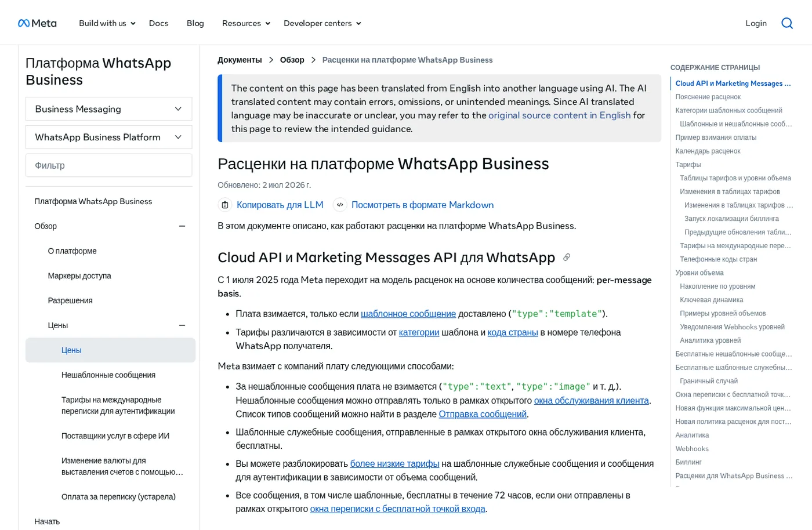
Task: Jump to Пояснение расценок in contents
Action: 708,97
